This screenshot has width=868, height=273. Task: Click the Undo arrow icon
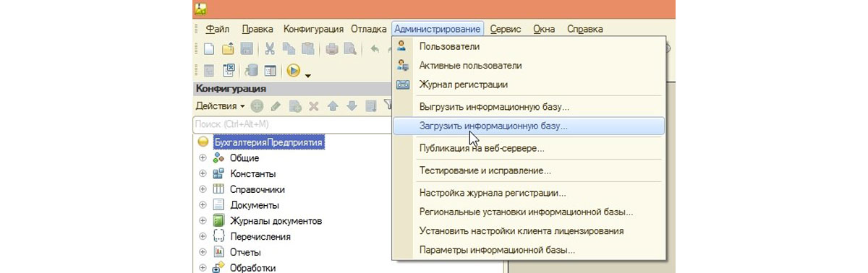[x=375, y=49]
